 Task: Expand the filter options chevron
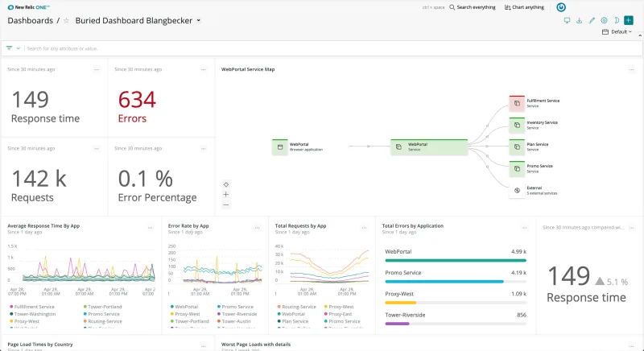(x=18, y=48)
